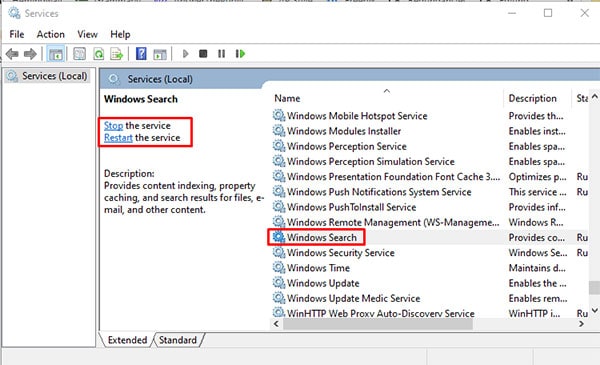
Task: Click the vertical scrollbar thumb
Action: 594,288
